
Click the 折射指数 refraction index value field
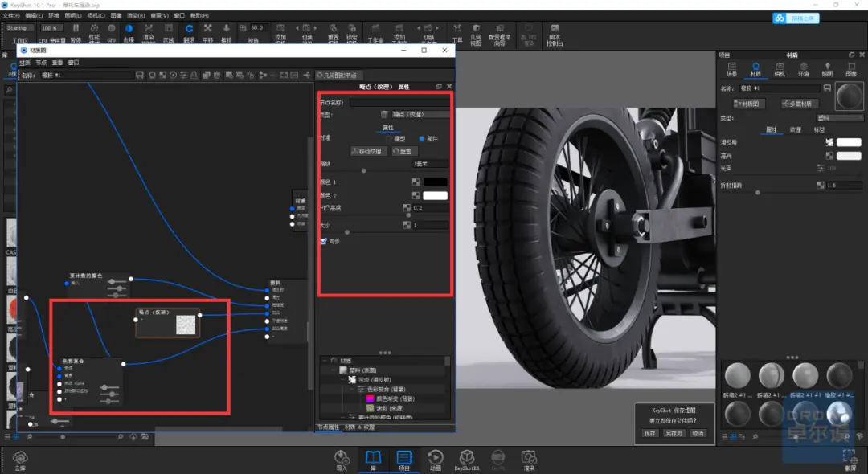[x=844, y=186]
